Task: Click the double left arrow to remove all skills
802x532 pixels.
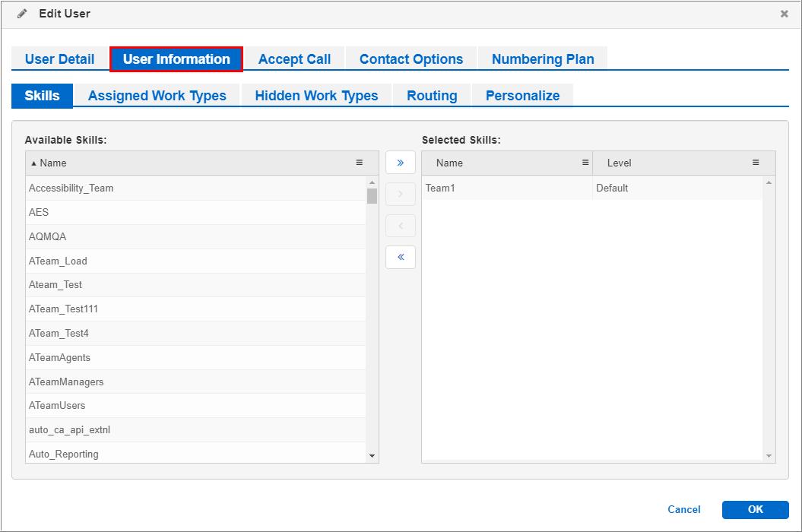Action: coord(400,257)
